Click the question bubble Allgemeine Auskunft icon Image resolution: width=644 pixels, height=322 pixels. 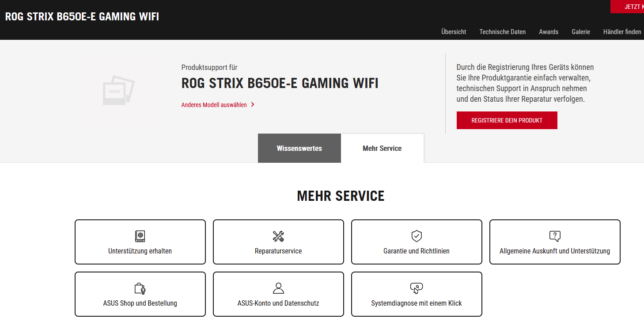point(555,236)
